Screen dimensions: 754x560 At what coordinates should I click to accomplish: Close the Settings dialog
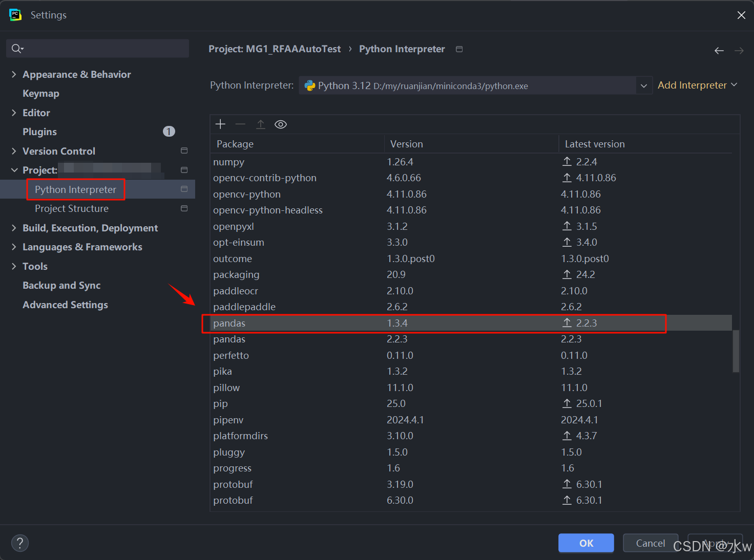(x=741, y=15)
